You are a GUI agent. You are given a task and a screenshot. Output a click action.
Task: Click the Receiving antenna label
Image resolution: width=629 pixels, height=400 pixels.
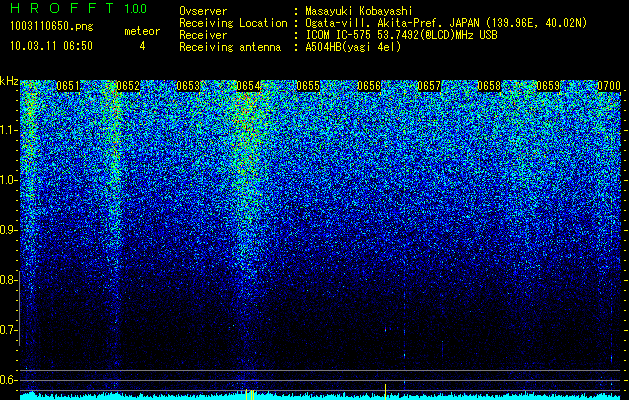[230, 47]
